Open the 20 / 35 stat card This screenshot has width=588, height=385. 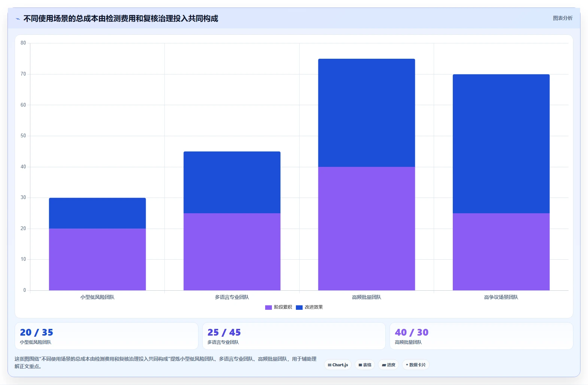(106, 336)
